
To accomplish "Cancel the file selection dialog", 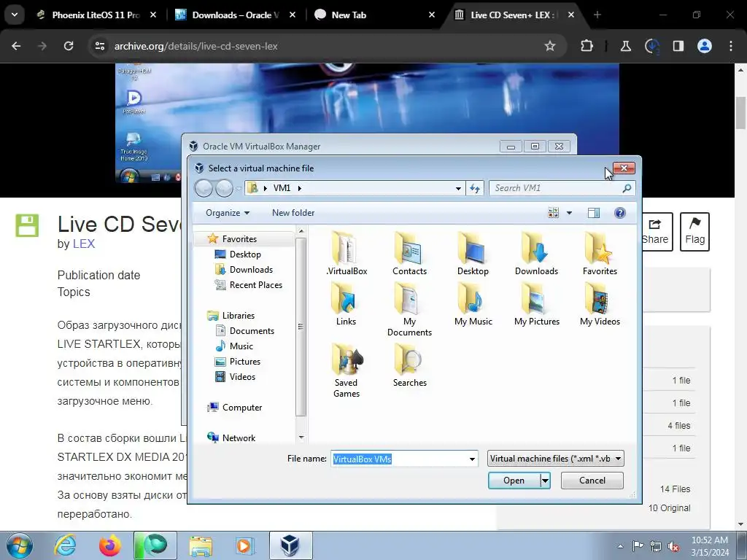I will 592,481.
